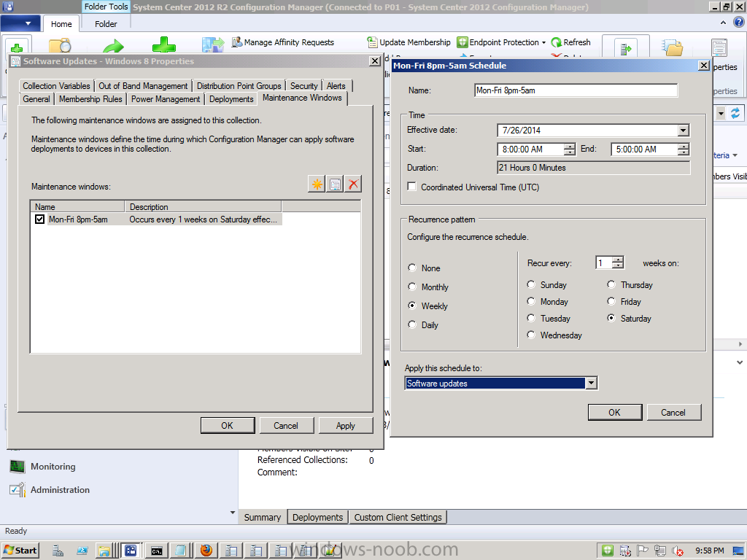Viewport: 747px width, 560px height.
Task: Click the muted volume tray icon
Action: [678, 551]
